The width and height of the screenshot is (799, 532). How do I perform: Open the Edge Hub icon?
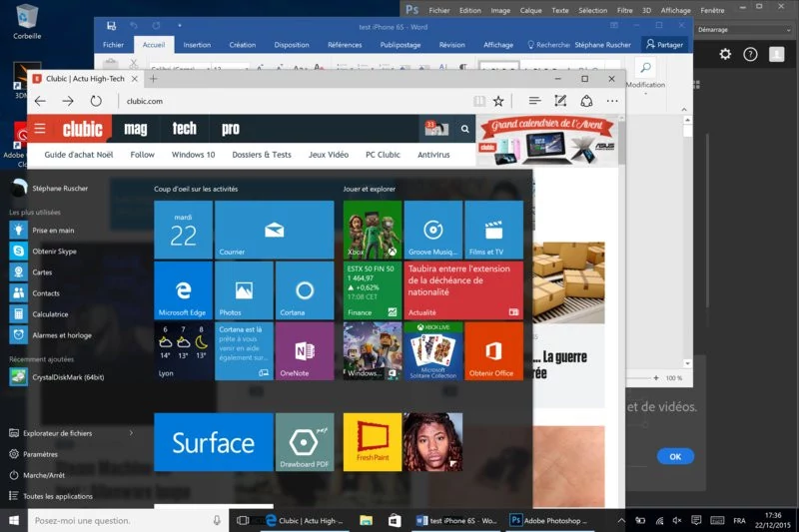[534, 101]
